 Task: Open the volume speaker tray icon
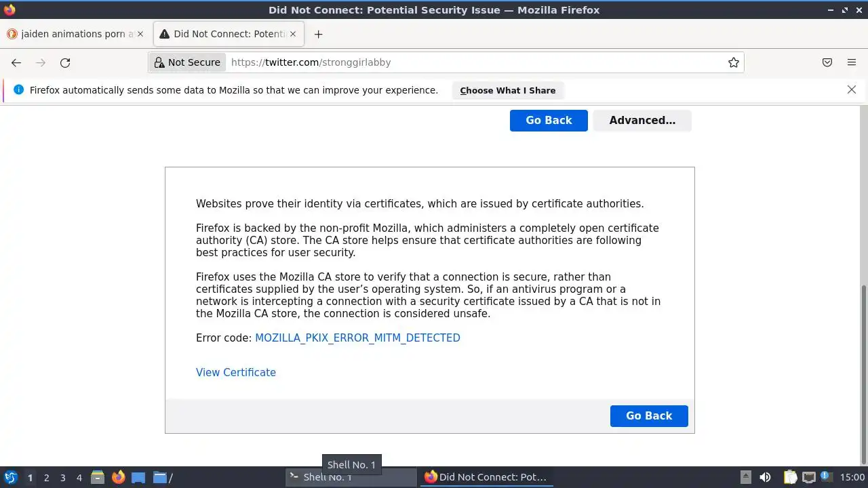pyautogui.click(x=765, y=477)
